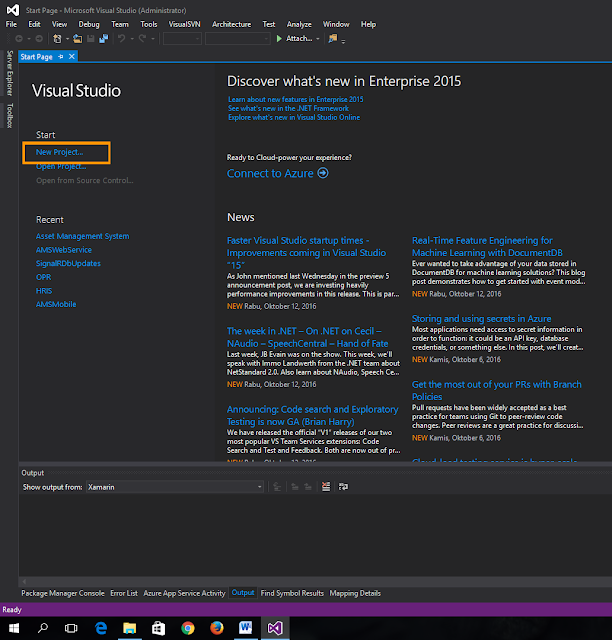Switch to Find Symbol Results tab
The height and width of the screenshot is (640, 612).
point(292,593)
